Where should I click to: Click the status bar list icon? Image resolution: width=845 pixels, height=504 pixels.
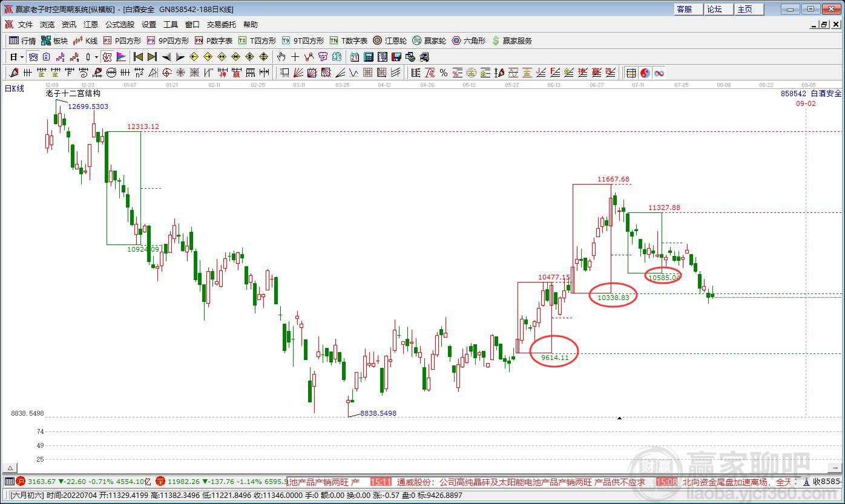click(x=9, y=482)
